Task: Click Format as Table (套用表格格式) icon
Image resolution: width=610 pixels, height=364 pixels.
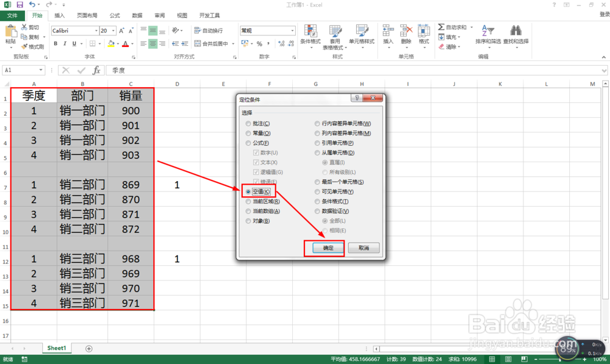Action: click(x=335, y=31)
